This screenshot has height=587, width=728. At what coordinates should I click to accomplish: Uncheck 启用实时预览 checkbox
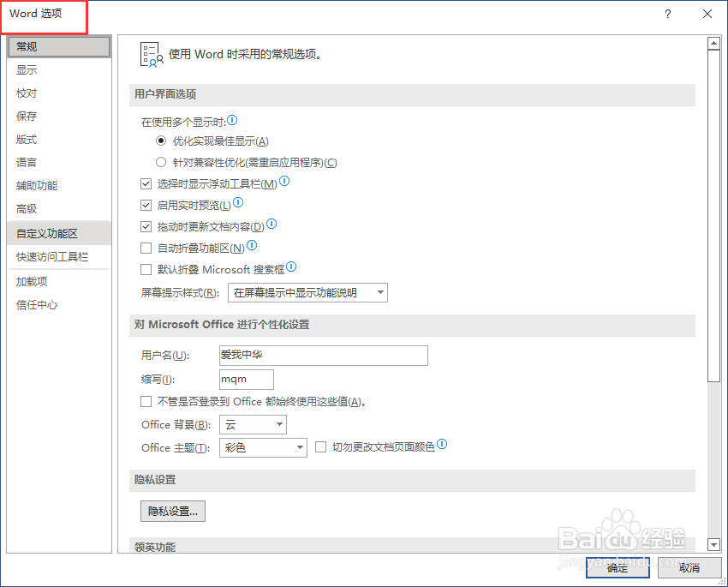click(146, 206)
